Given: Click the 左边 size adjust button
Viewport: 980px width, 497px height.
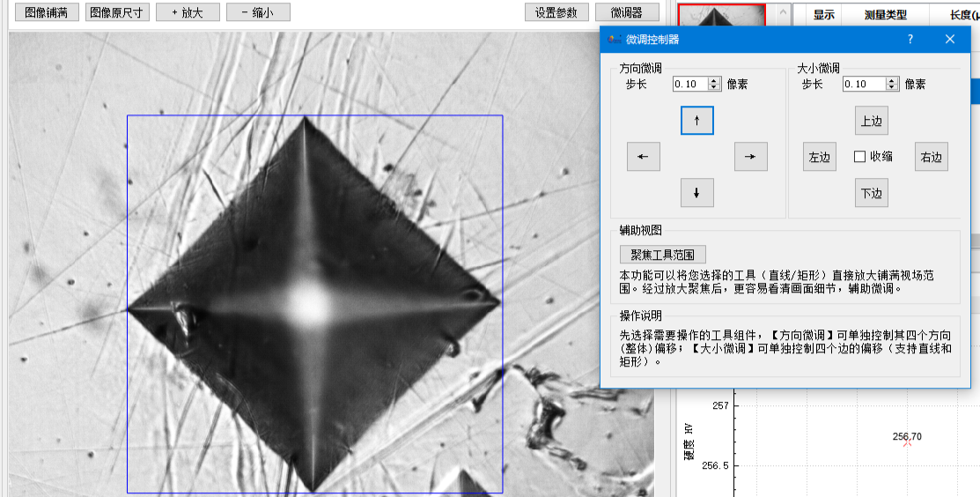Looking at the screenshot, I should pyautogui.click(x=820, y=156).
